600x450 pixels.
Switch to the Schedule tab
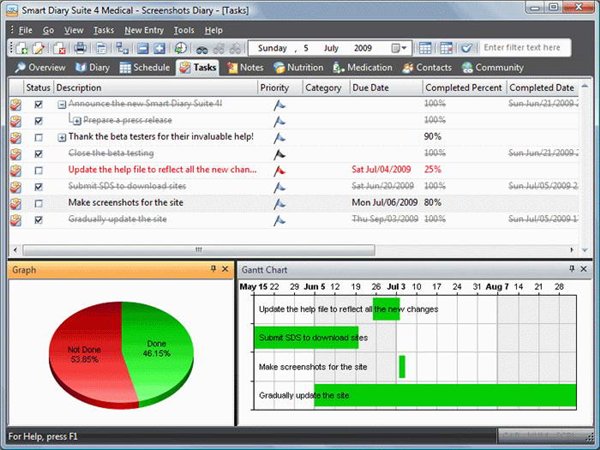click(144, 68)
